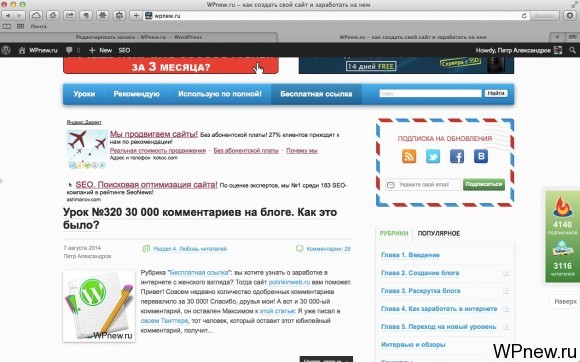The width and height of the screenshot is (580, 362).
Task: Expand the Глава 3. Раскрутка блога category
Action: (506, 291)
